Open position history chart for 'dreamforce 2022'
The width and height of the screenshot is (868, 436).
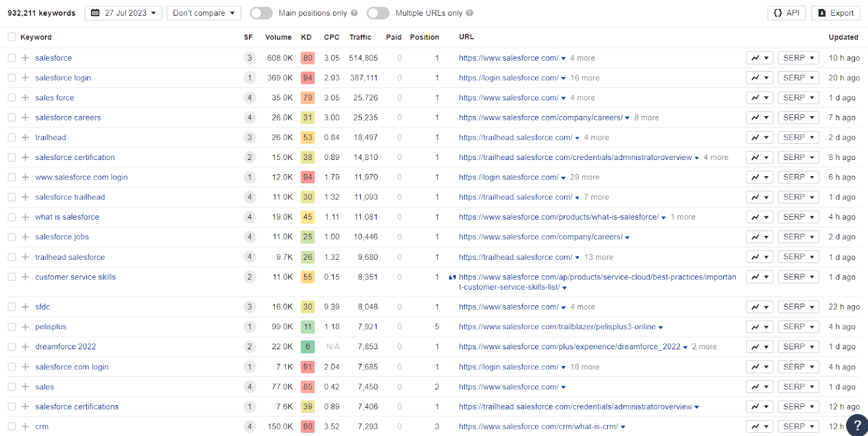pos(759,347)
